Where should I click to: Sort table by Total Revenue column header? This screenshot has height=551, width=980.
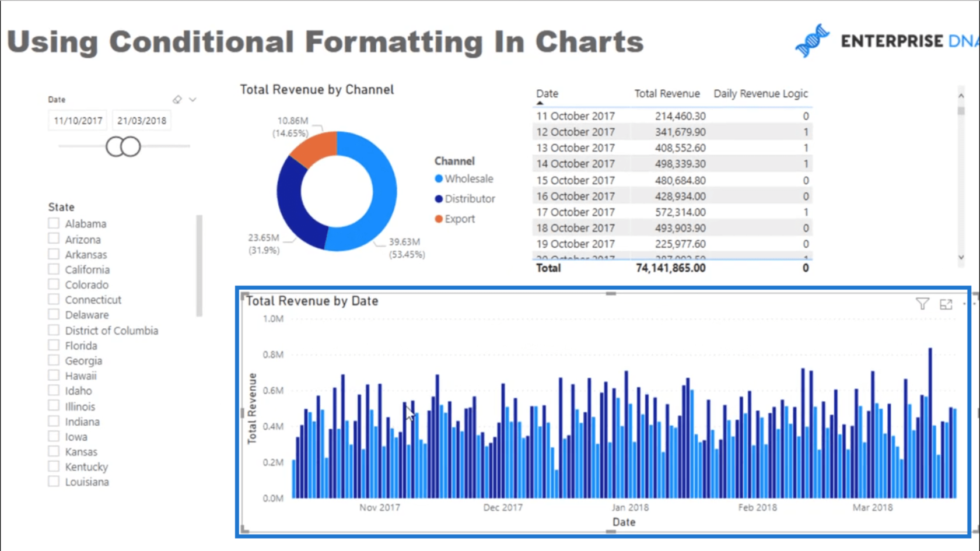coord(667,93)
